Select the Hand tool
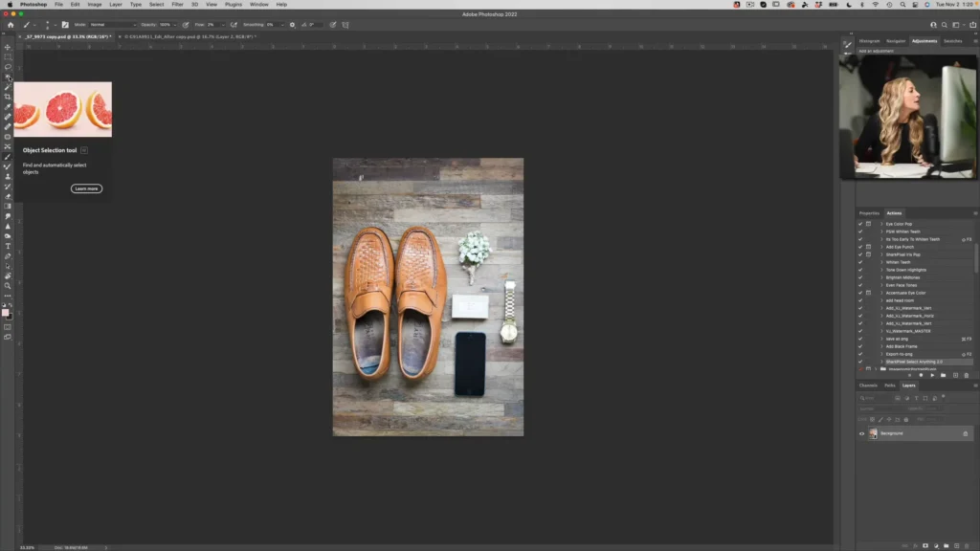Image resolution: width=980 pixels, height=551 pixels. click(x=8, y=275)
